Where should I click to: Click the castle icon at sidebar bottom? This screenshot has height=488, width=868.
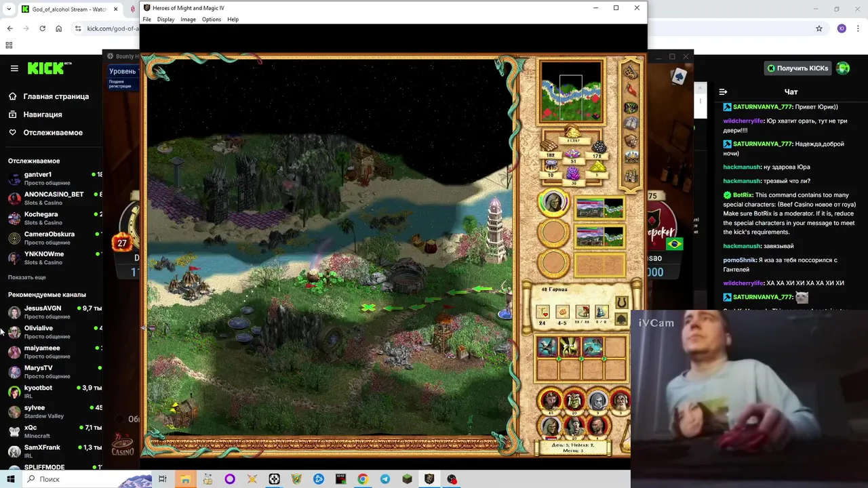pos(631,176)
